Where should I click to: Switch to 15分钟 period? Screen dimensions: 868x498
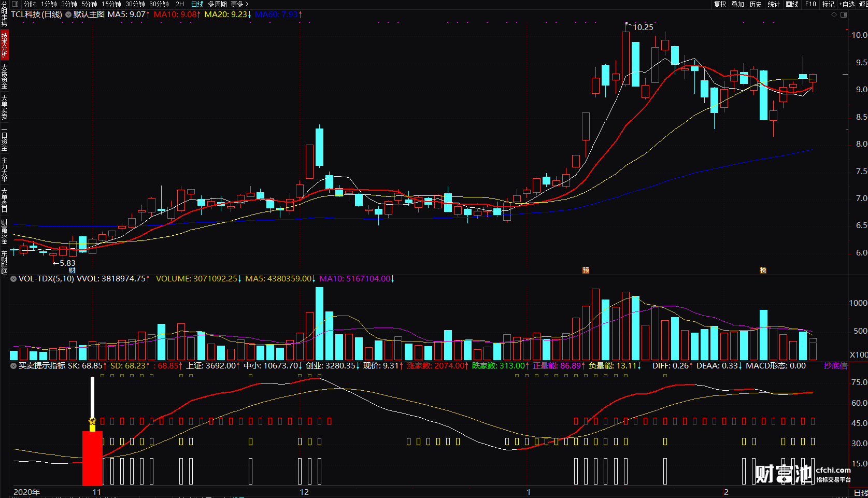(111, 4)
